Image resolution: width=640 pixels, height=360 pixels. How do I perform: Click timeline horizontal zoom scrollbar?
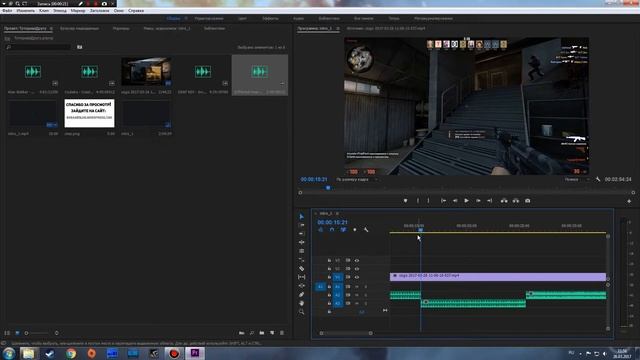[346, 333]
